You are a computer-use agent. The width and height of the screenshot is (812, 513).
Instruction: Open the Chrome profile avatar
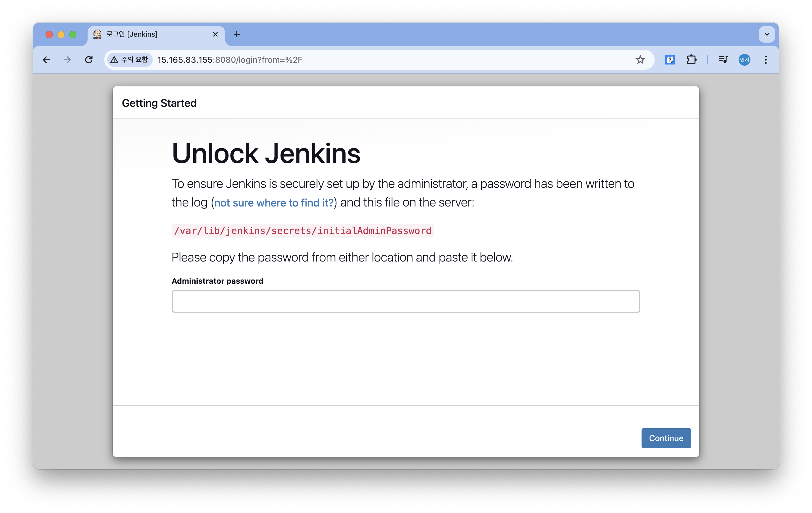click(744, 60)
